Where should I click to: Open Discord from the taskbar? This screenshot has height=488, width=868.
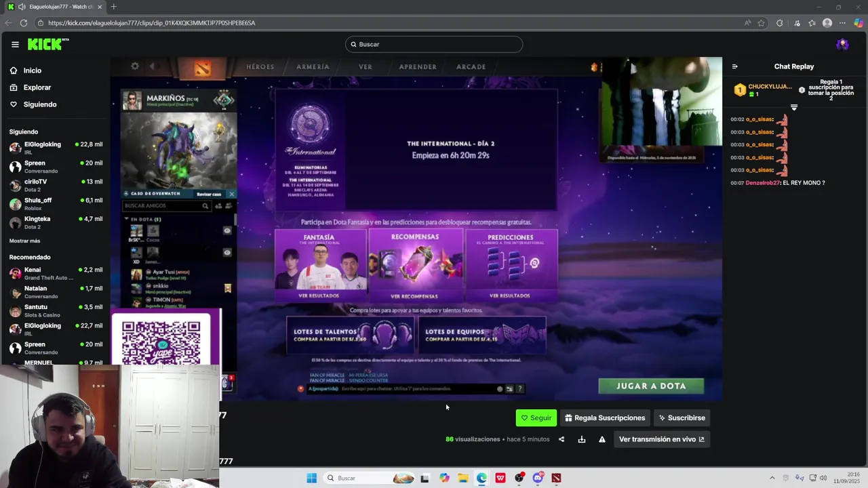[x=538, y=478]
